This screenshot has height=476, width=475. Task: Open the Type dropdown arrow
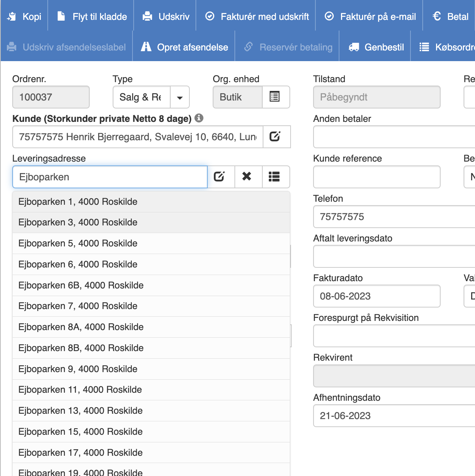tap(180, 97)
